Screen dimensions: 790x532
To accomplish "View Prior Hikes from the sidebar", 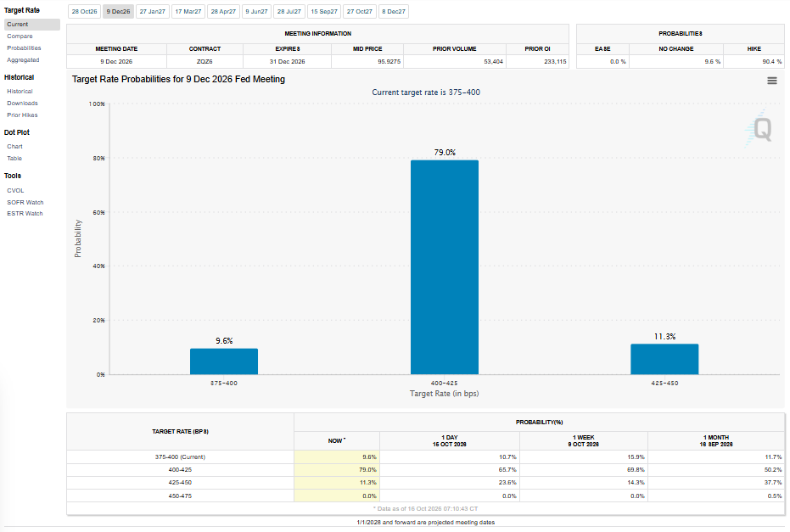I will pos(22,115).
